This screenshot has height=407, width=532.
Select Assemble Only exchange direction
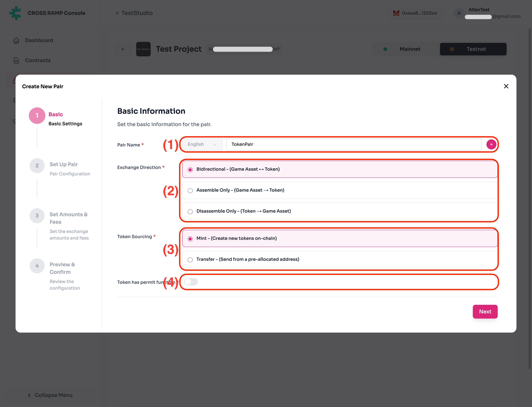click(x=190, y=191)
